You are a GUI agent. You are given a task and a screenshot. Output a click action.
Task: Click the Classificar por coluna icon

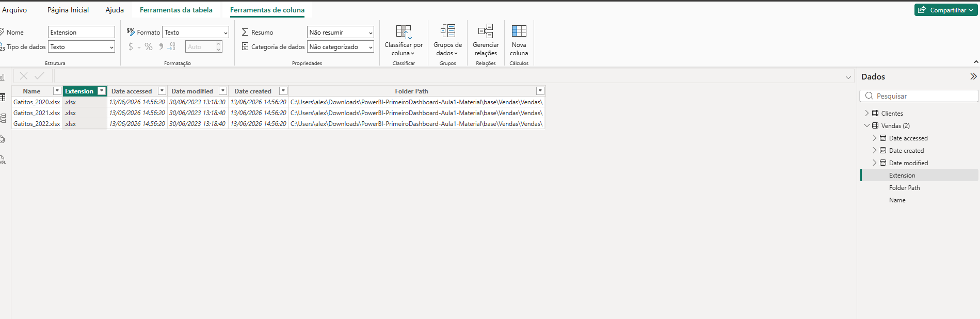point(404,31)
